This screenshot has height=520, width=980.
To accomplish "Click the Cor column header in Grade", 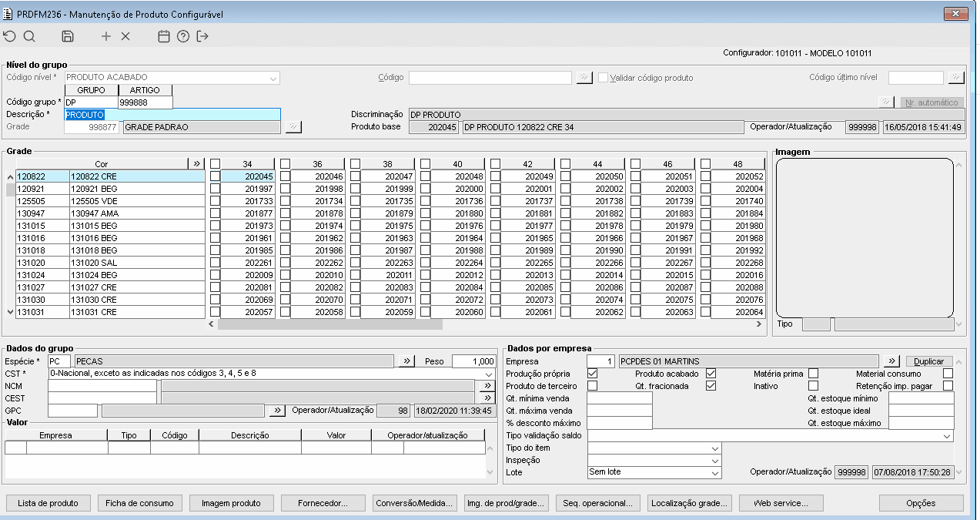I will pos(102,164).
